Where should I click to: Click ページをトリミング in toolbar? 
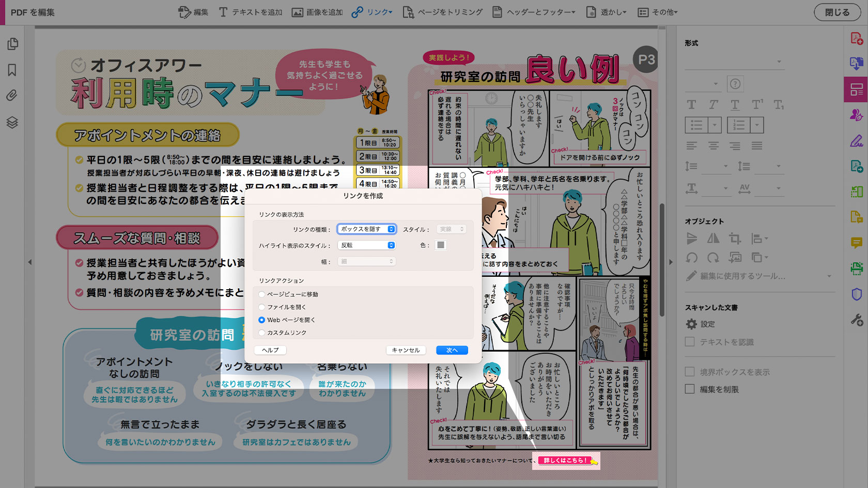pos(443,12)
